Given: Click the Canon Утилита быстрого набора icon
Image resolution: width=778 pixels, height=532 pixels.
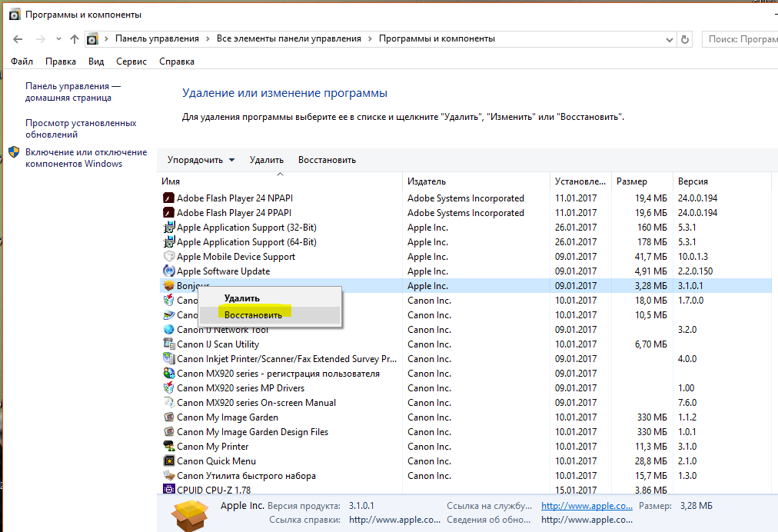Looking at the screenshot, I should click(x=168, y=475).
